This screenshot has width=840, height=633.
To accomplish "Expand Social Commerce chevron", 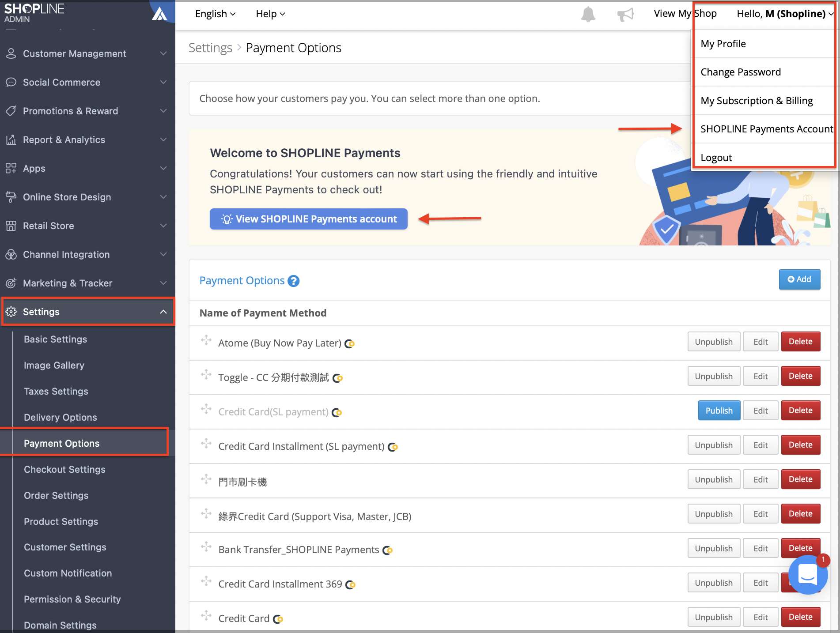I will 163,82.
